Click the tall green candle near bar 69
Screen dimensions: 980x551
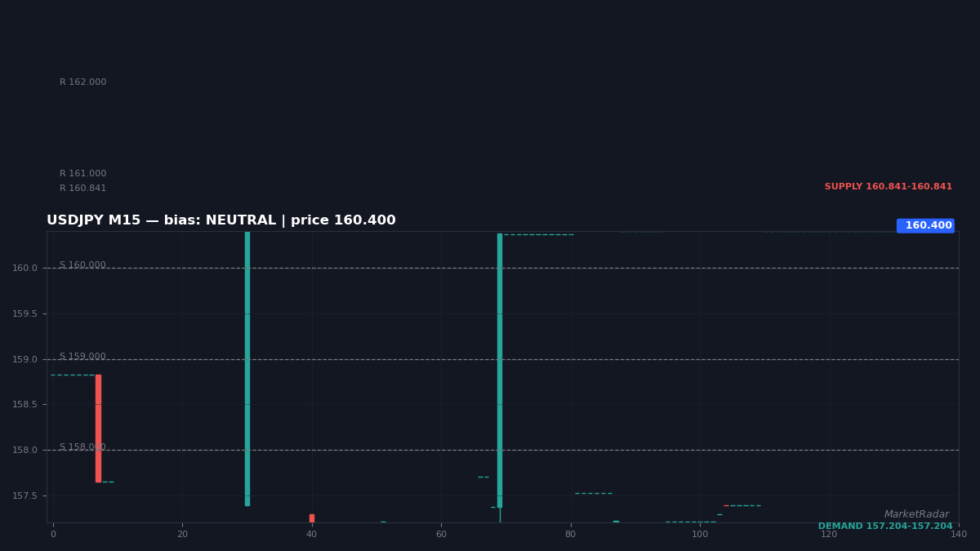pos(500,371)
